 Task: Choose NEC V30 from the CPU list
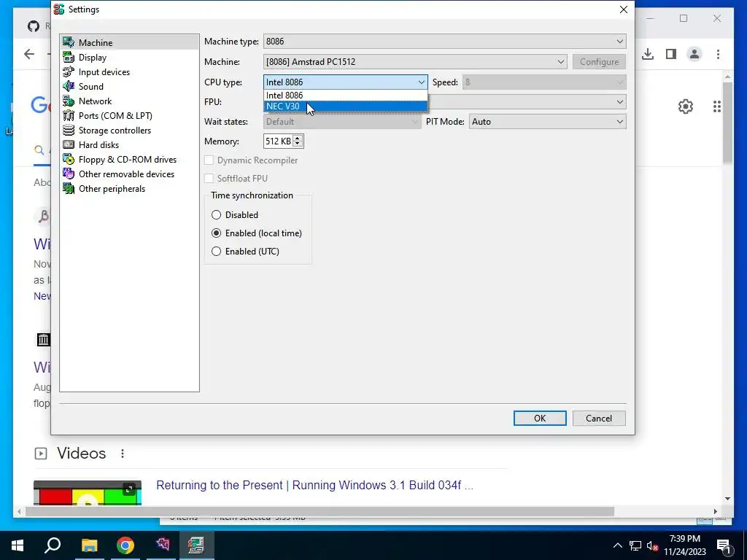click(345, 106)
